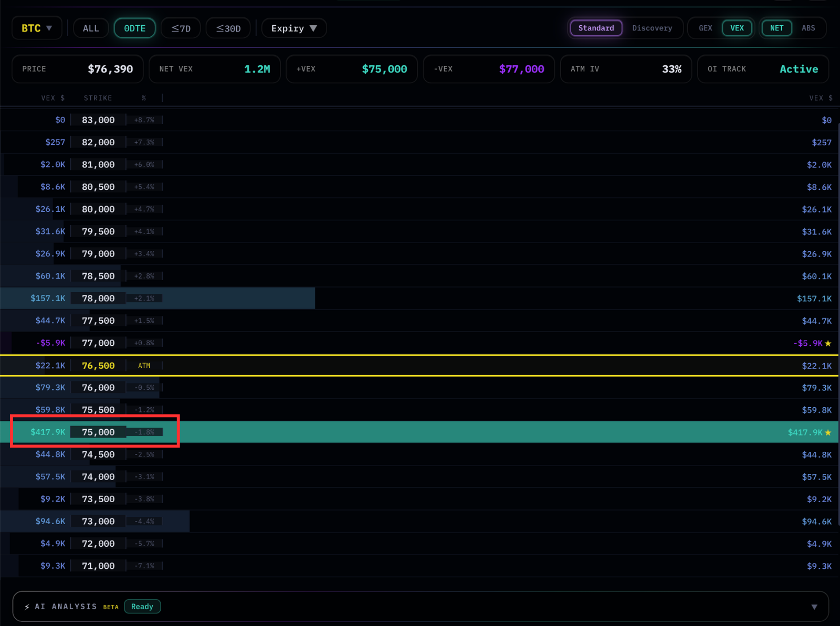Select the 74,000 strike
The height and width of the screenshot is (626, 840).
[x=98, y=477]
